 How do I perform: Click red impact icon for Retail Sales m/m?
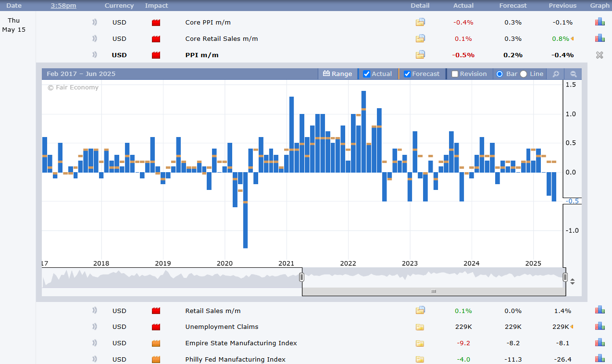(x=156, y=311)
